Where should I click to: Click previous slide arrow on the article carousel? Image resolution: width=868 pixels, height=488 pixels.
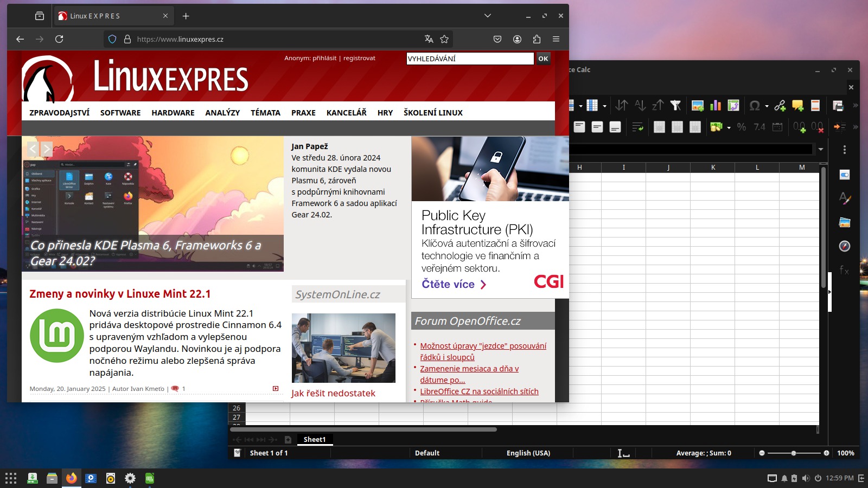(33, 149)
